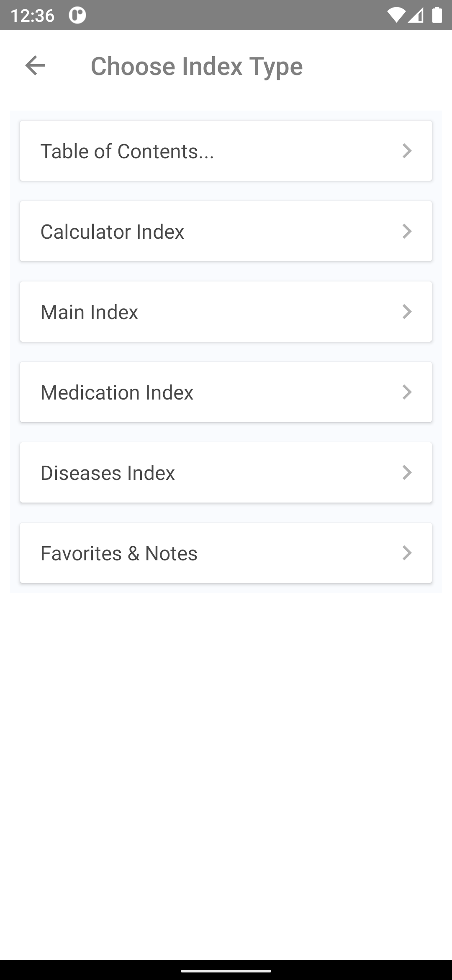Tap the Choose Index Type title
Screen dimensions: 452x980
197,66
